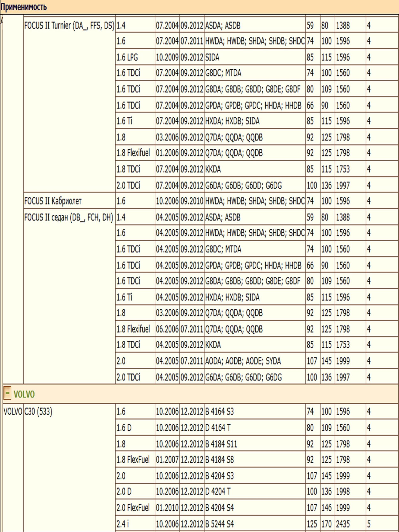Viewport: 399px width, 532px height.
Task: Click the 2435 displacement value
Action: 343,523
